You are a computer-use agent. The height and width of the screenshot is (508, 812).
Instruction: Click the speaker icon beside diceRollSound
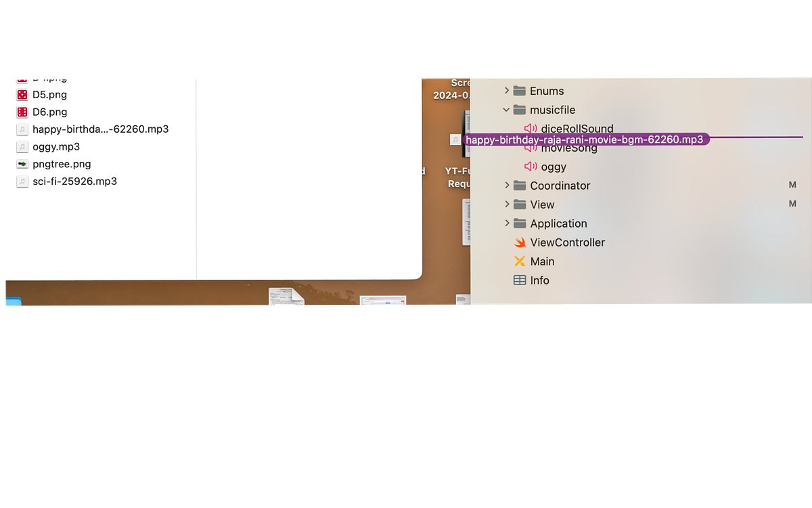coord(529,129)
